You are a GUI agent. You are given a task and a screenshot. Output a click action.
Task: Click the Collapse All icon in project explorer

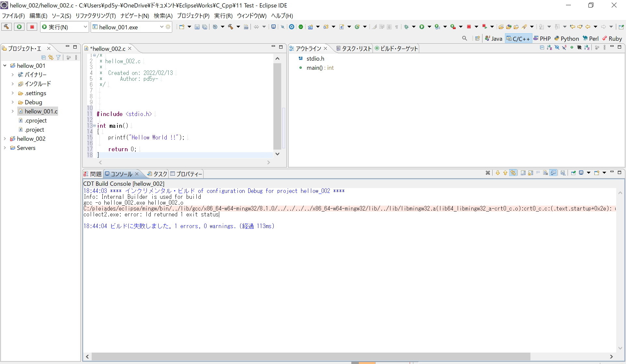click(x=43, y=57)
